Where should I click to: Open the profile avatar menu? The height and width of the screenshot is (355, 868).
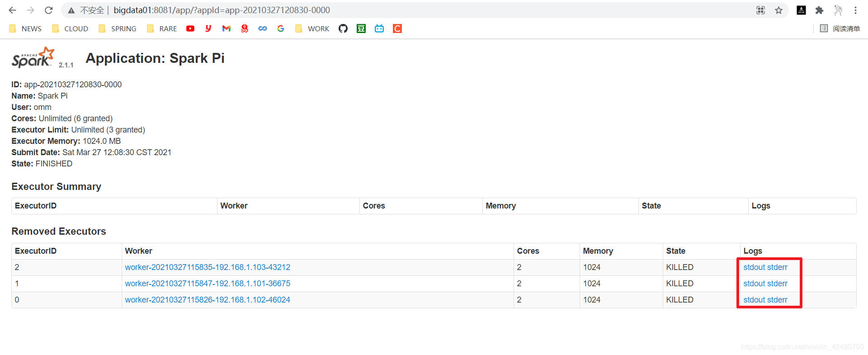838,10
